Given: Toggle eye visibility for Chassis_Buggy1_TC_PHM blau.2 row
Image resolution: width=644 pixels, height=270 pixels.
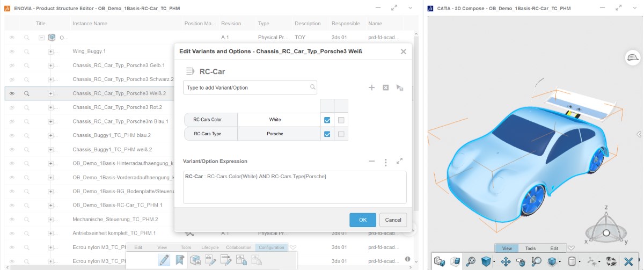Looking at the screenshot, I should (12, 135).
